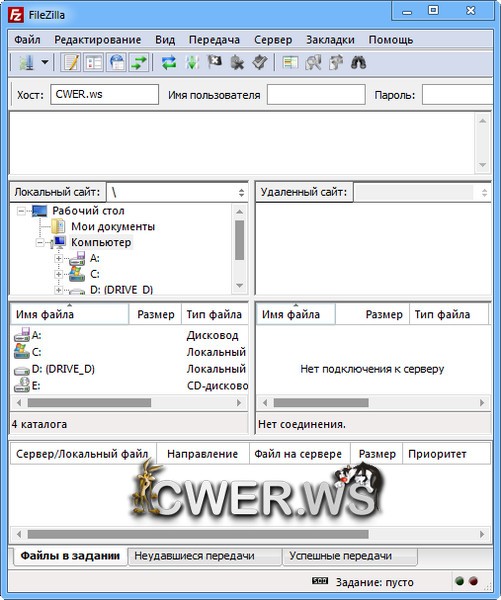Select D: (DRIVE_D) in file list
501x600 pixels.
coord(129,369)
